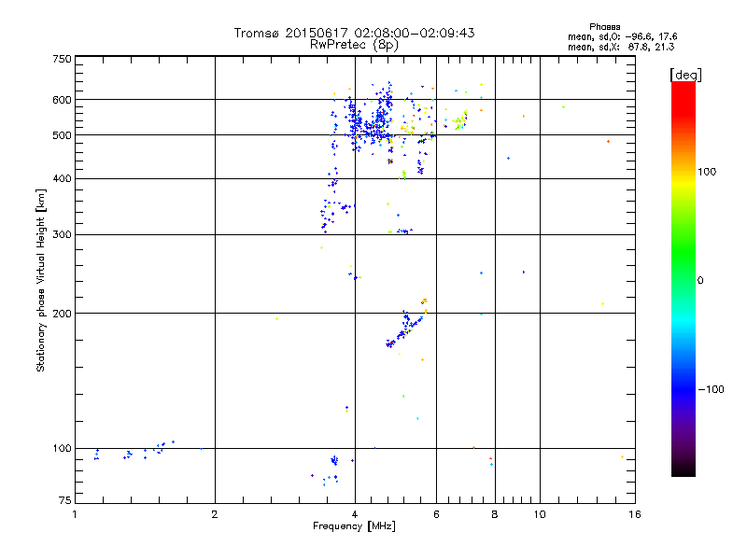Click the yellow-green cluster between 6 and 8 MHz
This screenshot has width=747, height=560.
pyautogui.click(x=459, y=120)
